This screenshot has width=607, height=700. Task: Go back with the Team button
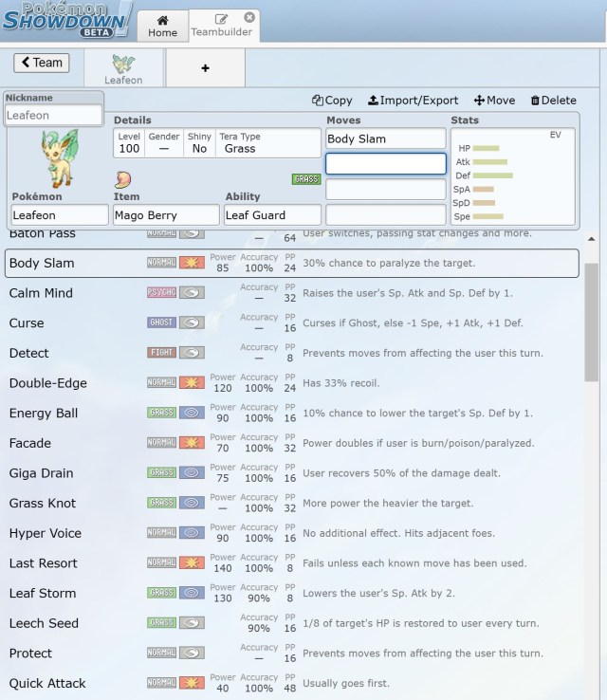click(41, 63)
